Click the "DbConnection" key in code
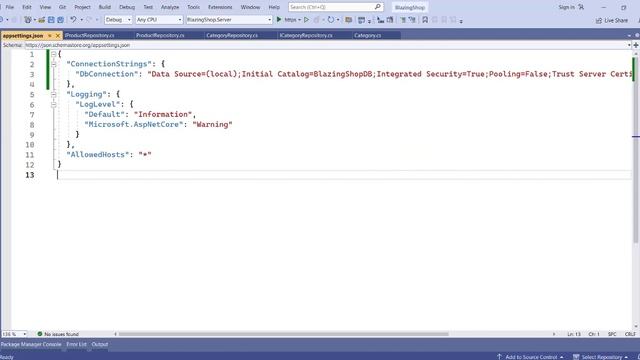 [107, 74]
